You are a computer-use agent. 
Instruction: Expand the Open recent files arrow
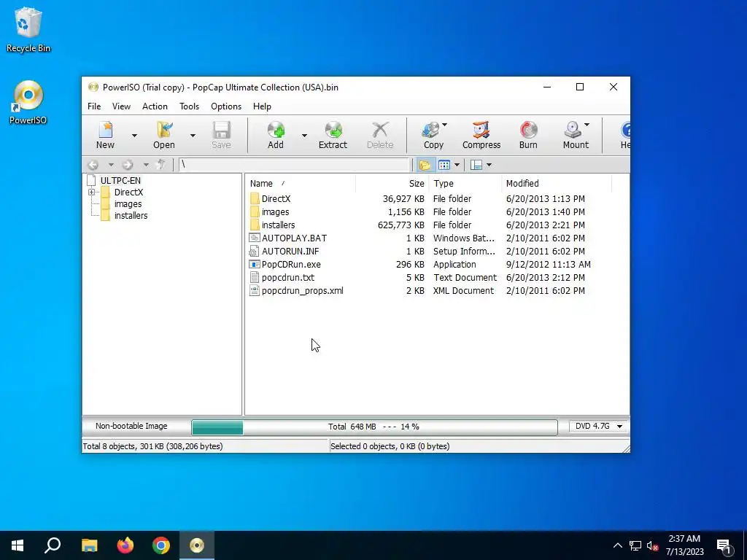[193, 136]
